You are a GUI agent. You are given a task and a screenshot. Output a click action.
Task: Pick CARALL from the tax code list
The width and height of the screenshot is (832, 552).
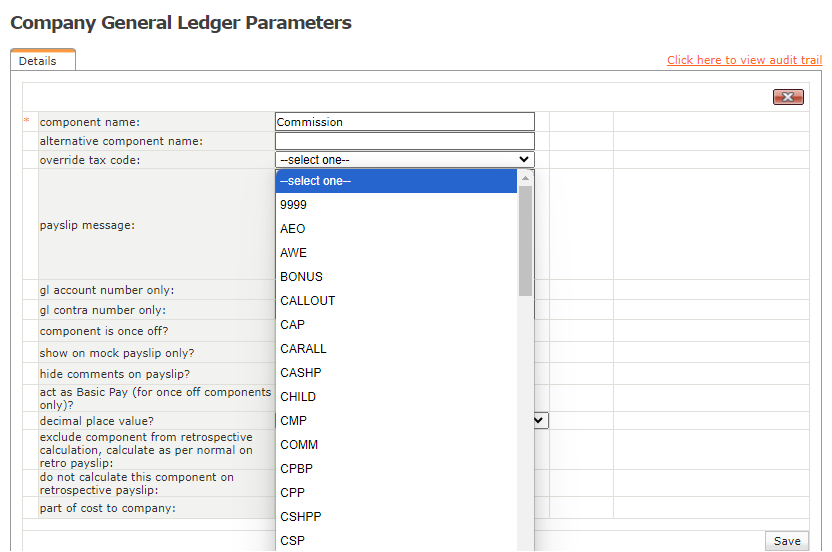click(x=396, y=349)
